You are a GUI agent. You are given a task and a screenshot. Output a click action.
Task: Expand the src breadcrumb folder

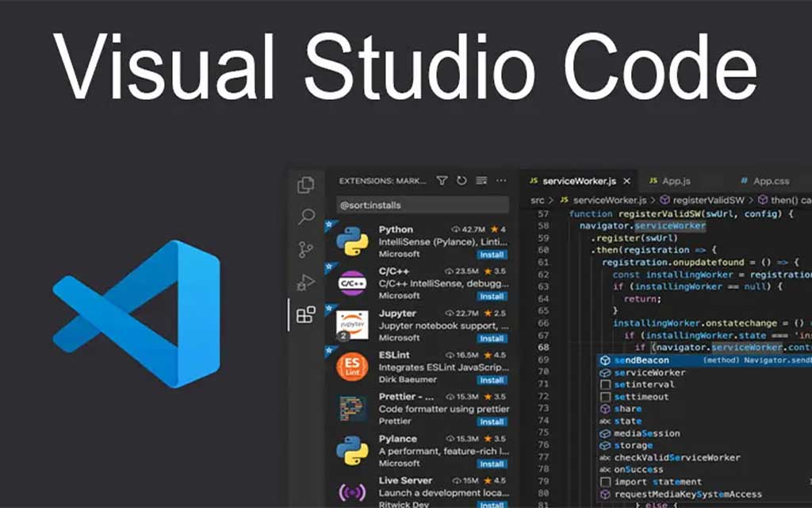[x=538, y=201]
